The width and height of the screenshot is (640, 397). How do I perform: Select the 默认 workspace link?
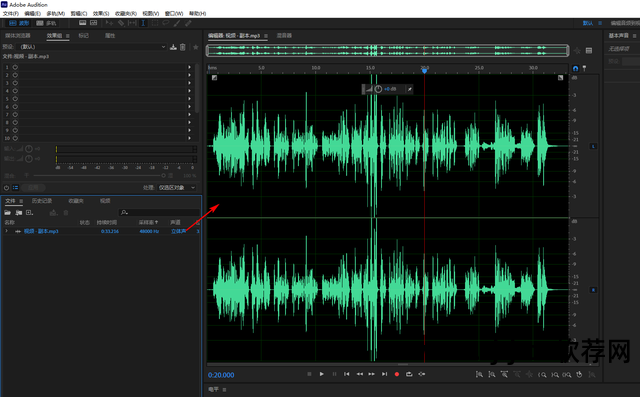[588, 23]
